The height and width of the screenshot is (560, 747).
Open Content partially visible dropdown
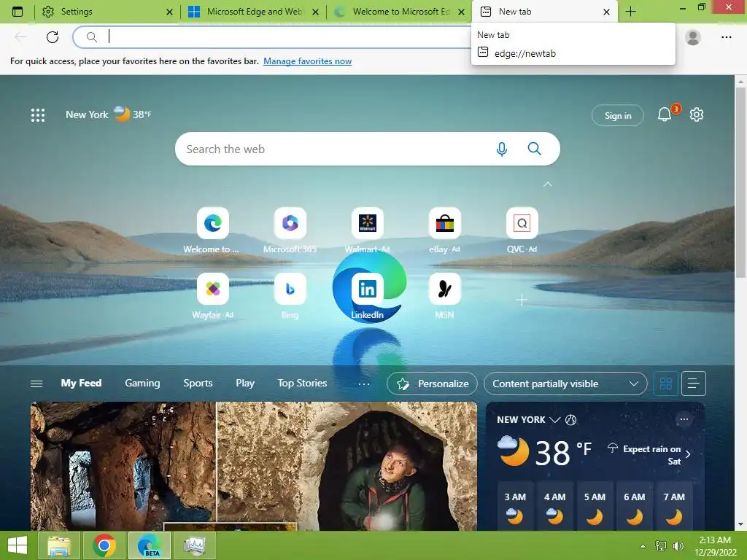coord(565,384)
